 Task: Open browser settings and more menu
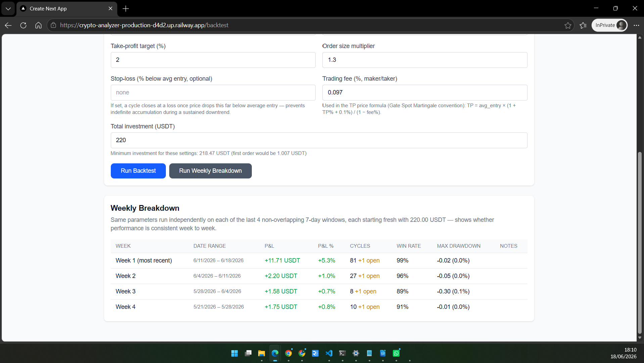click(636, 25)
